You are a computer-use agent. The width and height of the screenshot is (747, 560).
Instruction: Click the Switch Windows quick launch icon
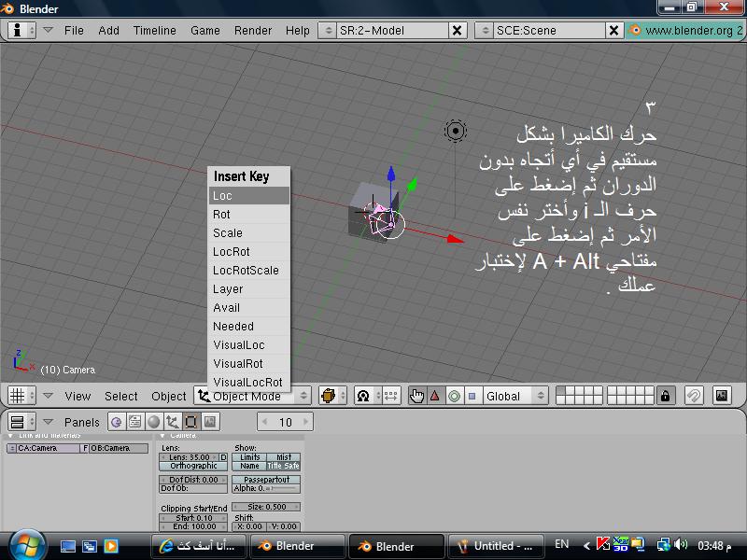coord(90,546)
